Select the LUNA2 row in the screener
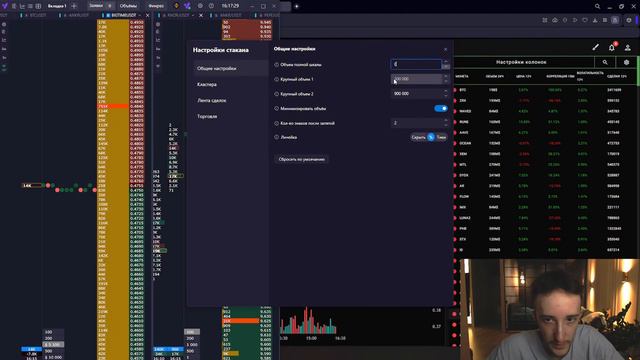Viewport: 640px width, 360px height. 545,218
